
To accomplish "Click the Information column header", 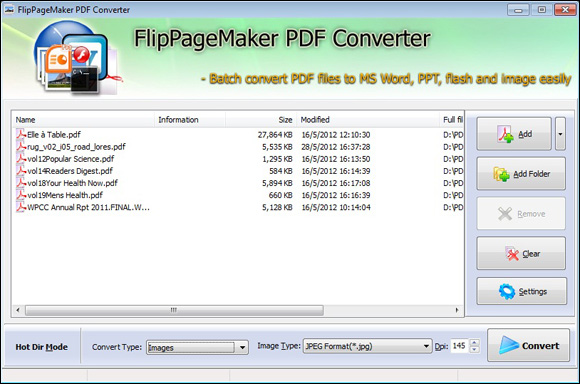I will click(190, 120).
